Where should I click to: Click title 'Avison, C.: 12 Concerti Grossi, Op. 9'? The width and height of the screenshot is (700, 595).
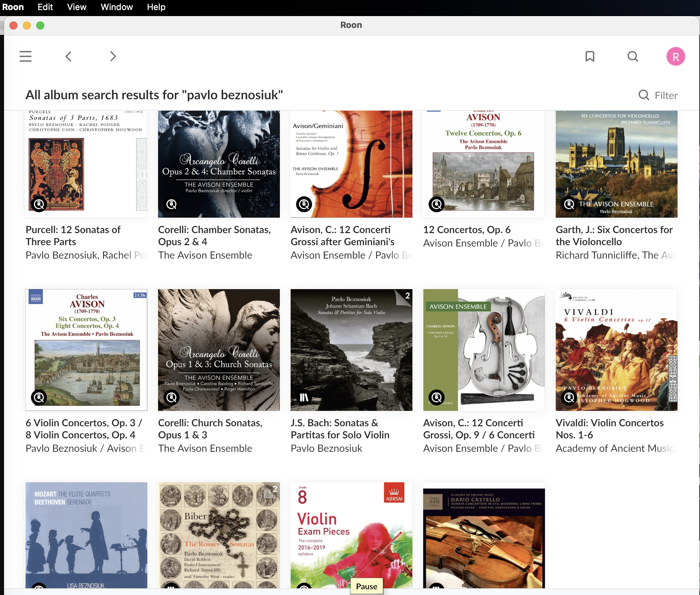479,429
